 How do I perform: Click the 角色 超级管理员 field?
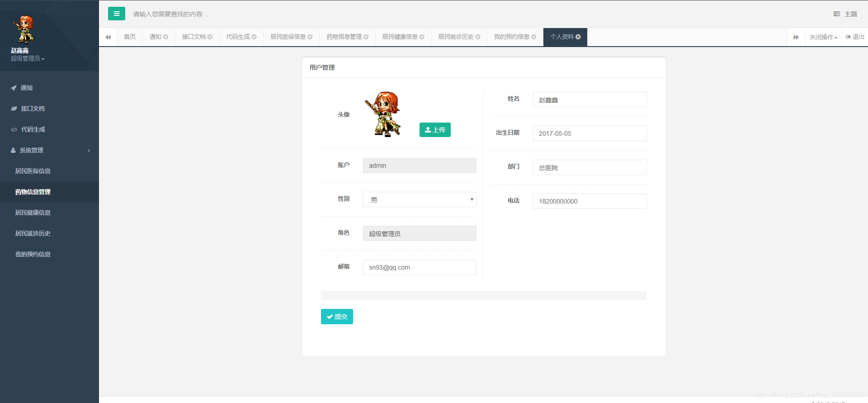coord(420,233)
